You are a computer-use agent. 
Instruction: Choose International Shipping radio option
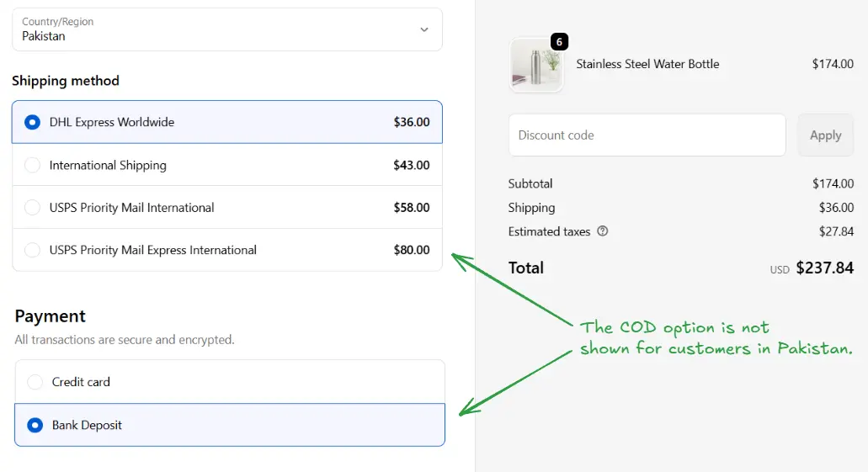coord(33,165)
